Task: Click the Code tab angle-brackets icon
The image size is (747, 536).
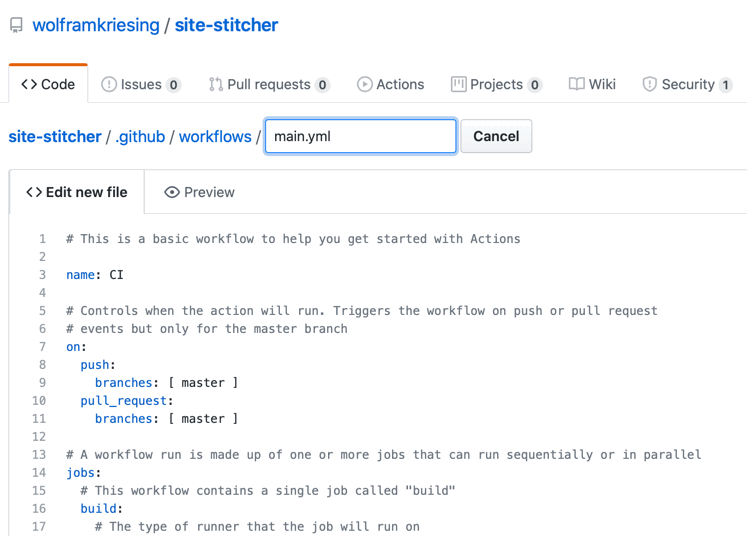Action: point(29,84)
